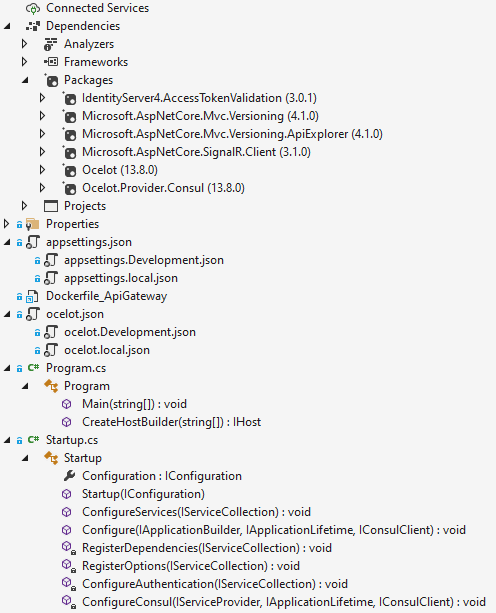Viewport: 496px width, 613px height.
Task: Expand the Properties folder
Action: (6, 224)
